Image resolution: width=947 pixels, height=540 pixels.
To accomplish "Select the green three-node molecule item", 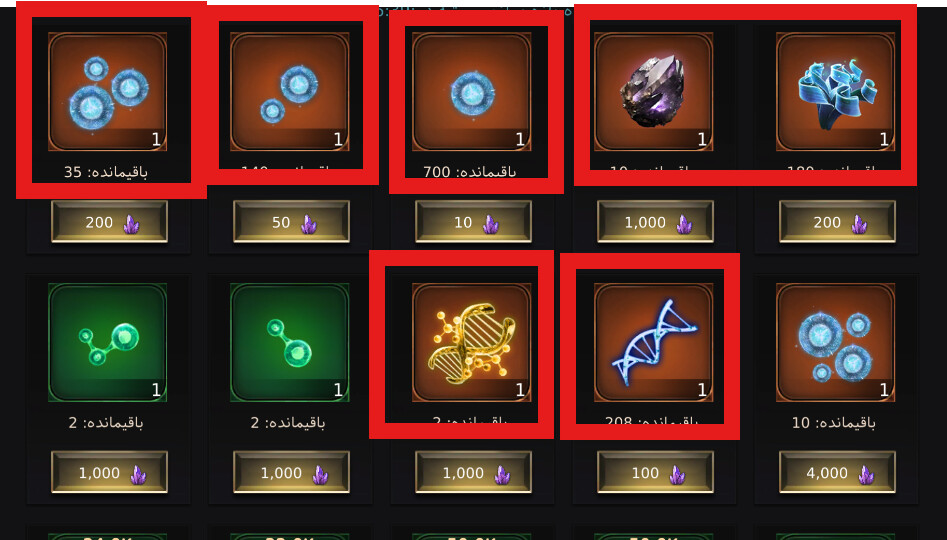I will click(x=108, y=342).
